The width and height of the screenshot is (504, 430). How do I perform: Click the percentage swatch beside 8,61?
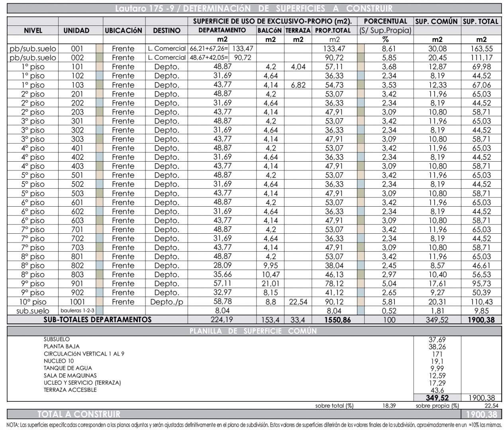pyautogui.click(x=361, y=49)
